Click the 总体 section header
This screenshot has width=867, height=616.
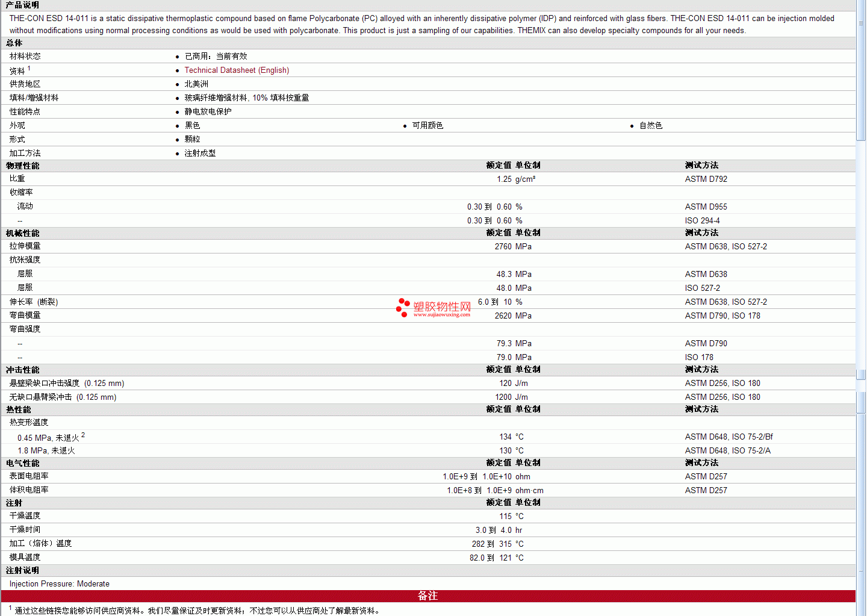point(14,43)
